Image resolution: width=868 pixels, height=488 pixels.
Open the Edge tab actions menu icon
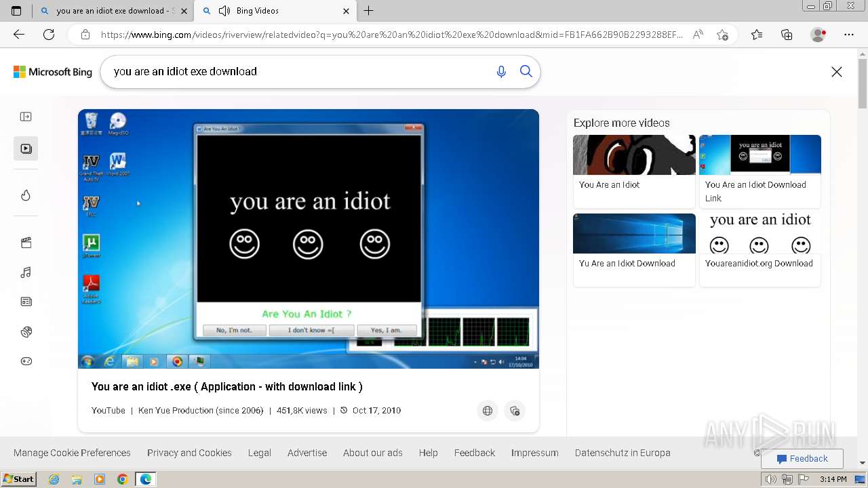[x=16, y=11]
